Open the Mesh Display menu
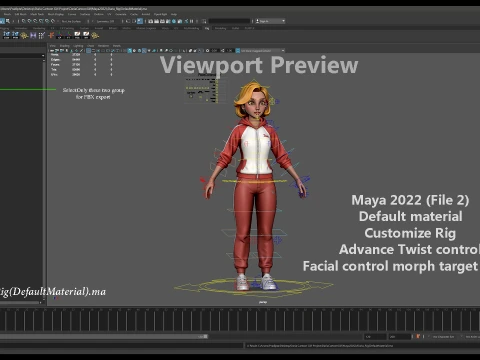The width and height of the screenshot is (480, 360). pyautogui.click(x=56, y=14)
